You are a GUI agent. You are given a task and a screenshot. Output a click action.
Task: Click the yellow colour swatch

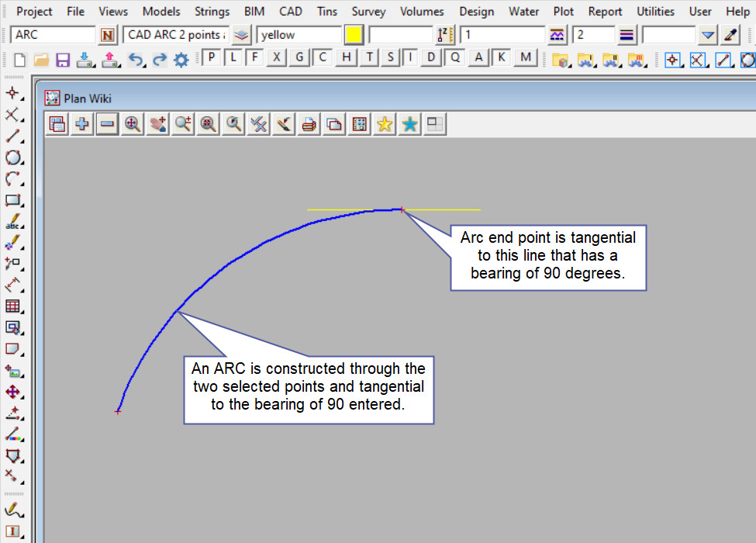coord(354,35)
